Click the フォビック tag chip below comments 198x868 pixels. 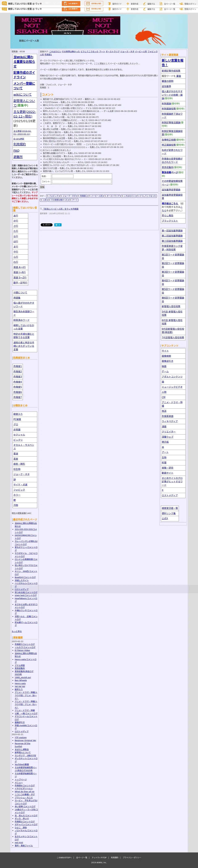click(53, 196)
